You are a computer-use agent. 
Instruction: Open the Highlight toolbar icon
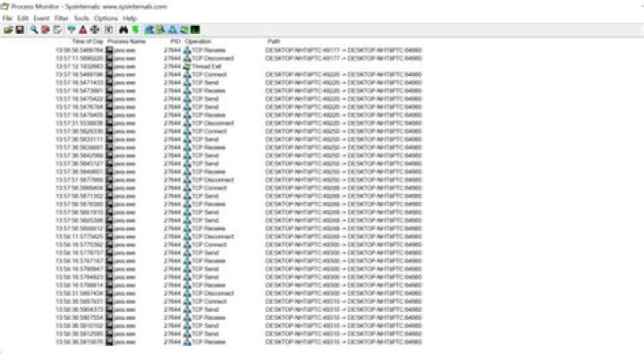(83, 30)
